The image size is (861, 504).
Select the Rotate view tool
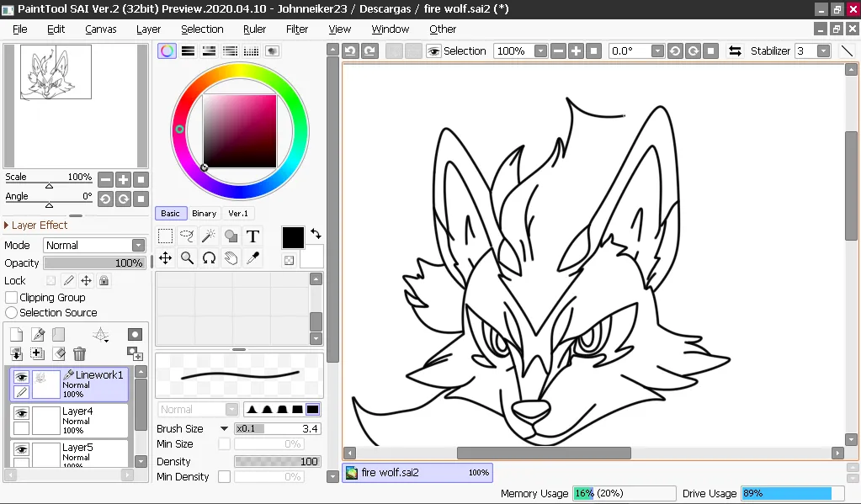209,258
